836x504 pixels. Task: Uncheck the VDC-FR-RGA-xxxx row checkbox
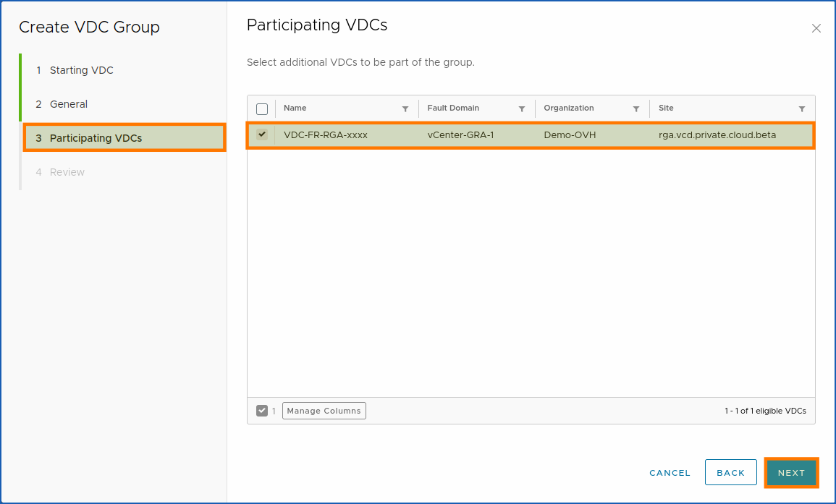[262, 134]
